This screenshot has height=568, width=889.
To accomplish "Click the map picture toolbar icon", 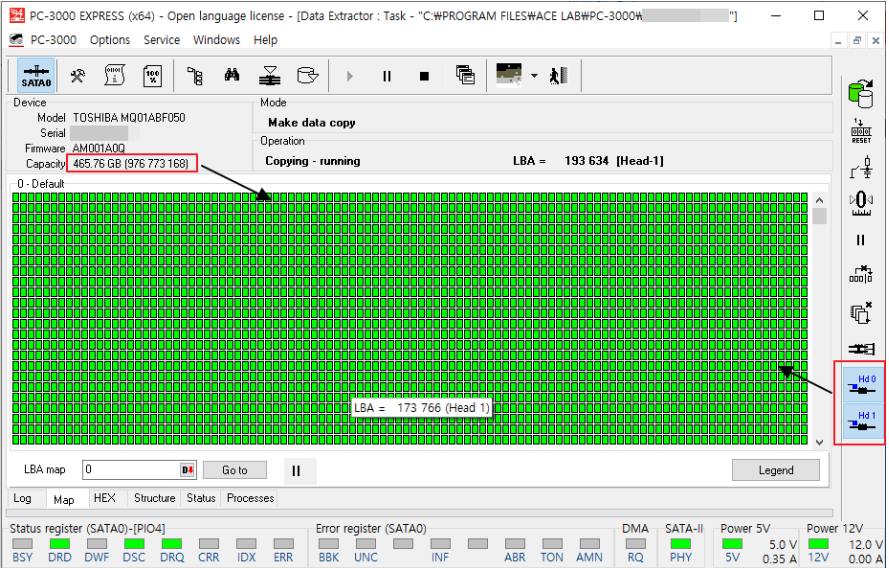I will (x=509, y=75).
